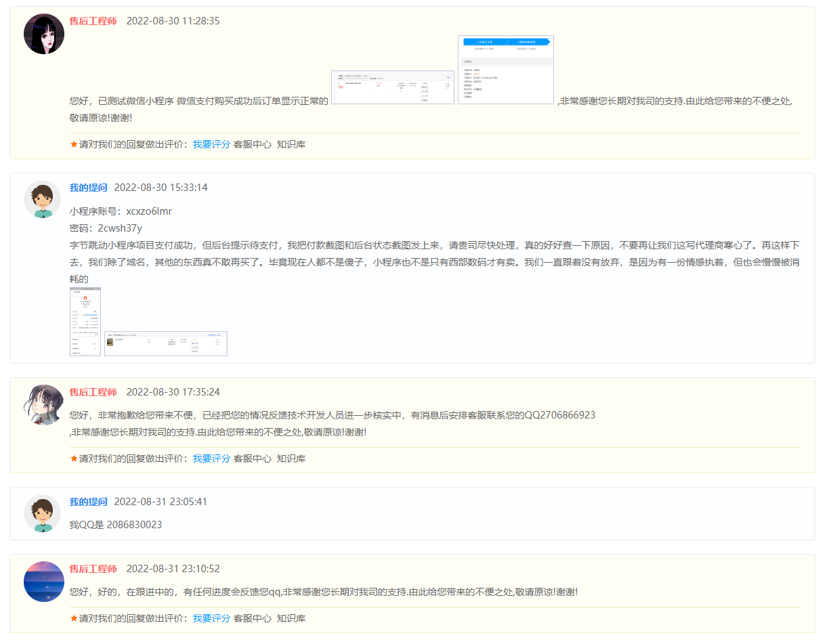Click the orange star in the 17:35:24 reply
The image size is (833, 644).
pos(74,458)
